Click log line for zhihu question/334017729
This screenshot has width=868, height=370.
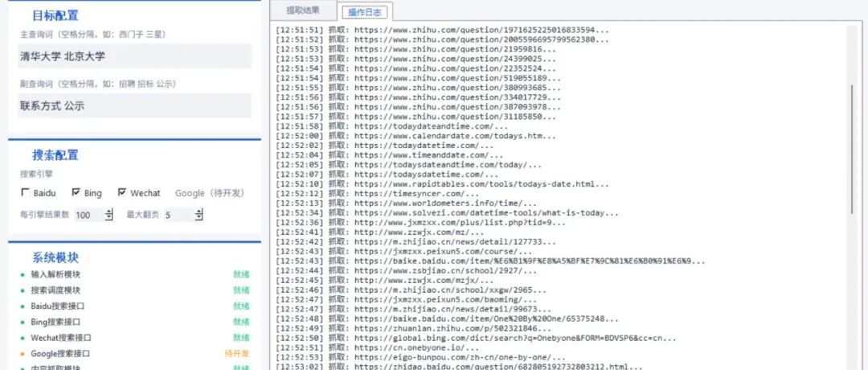pos(419,97)
